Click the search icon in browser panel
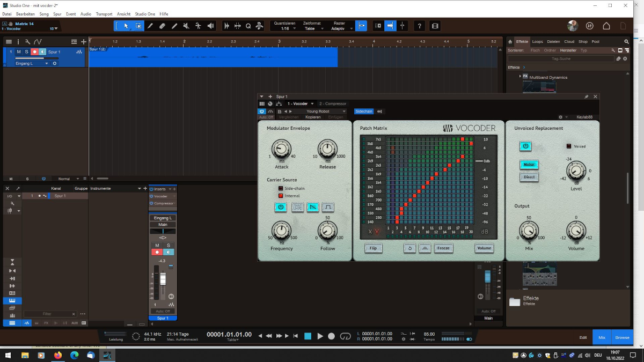The image size is (644, 362). (626, 41)
